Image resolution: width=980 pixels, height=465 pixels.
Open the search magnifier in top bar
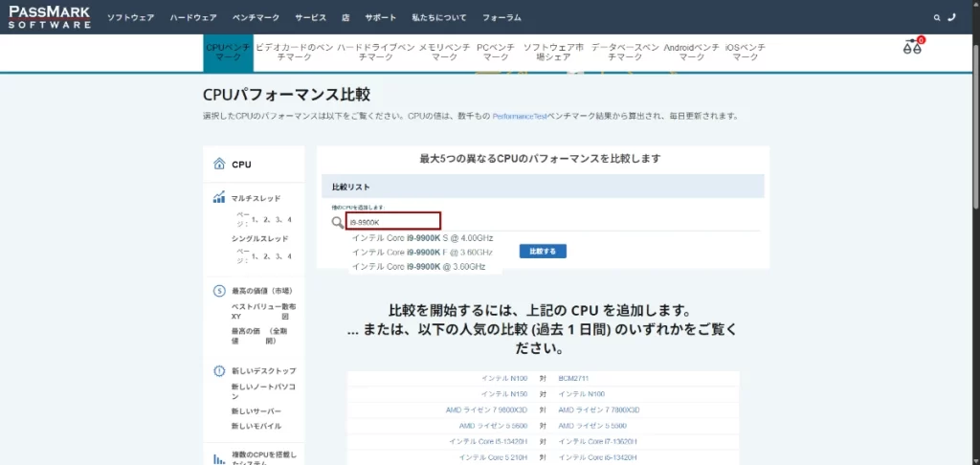pyautogui.click(x=937, y=17)
